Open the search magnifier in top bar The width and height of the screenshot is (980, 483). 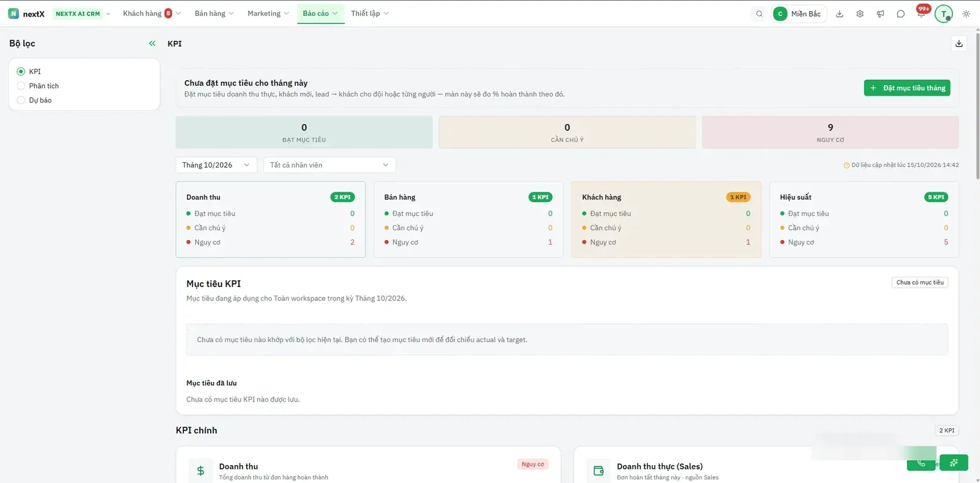(x=759, y=13)
